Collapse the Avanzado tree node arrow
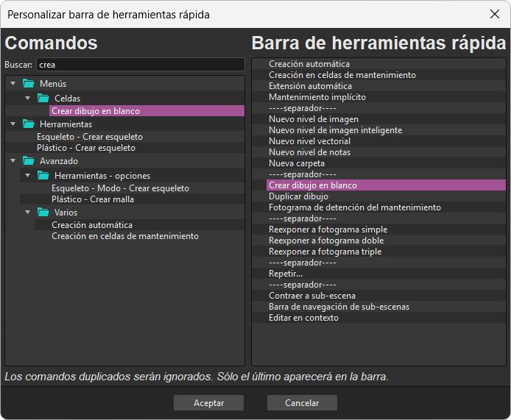Image resolution: width=511 pixels, height=420 pixels. (13, 161)
